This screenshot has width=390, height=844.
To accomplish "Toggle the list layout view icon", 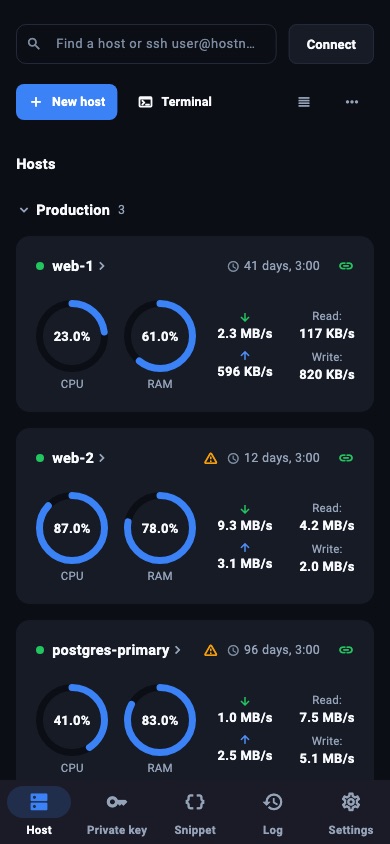I will pyautogui.click(x=304, y=102).
